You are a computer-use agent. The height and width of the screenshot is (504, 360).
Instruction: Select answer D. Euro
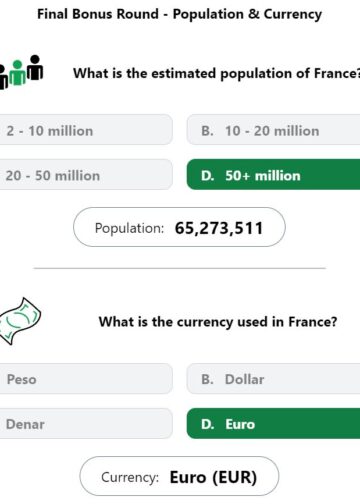tap(273, 423)
